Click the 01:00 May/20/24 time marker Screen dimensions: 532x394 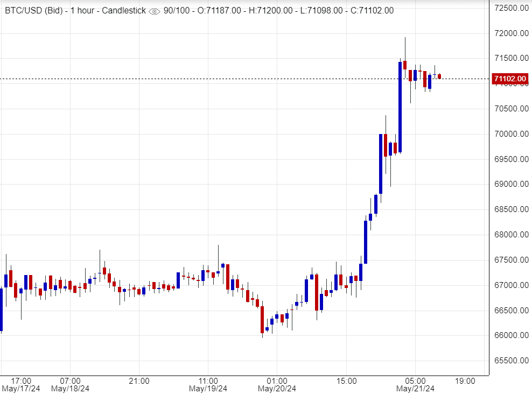point(277,384)
